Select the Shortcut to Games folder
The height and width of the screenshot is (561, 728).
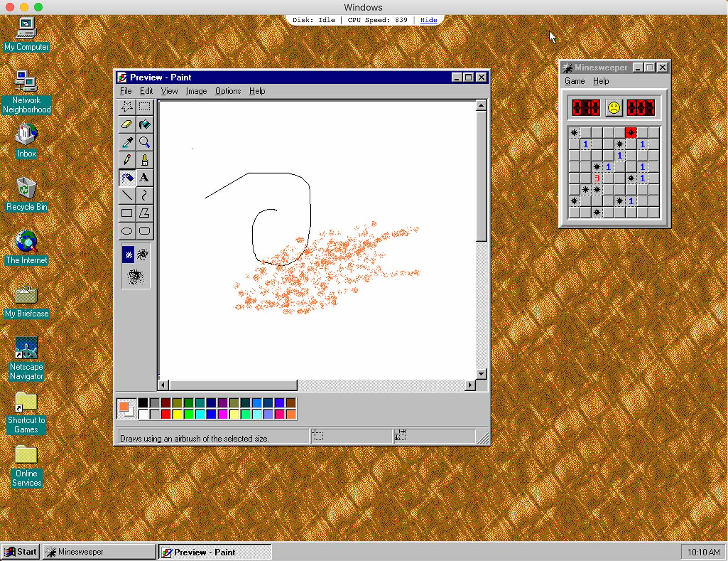[x=26, y=413]
